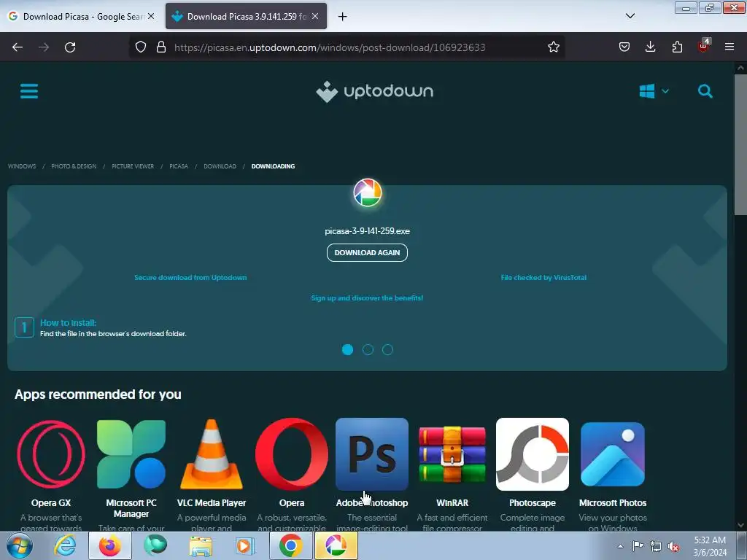Open a new browser tab

(x=342, y=17)
